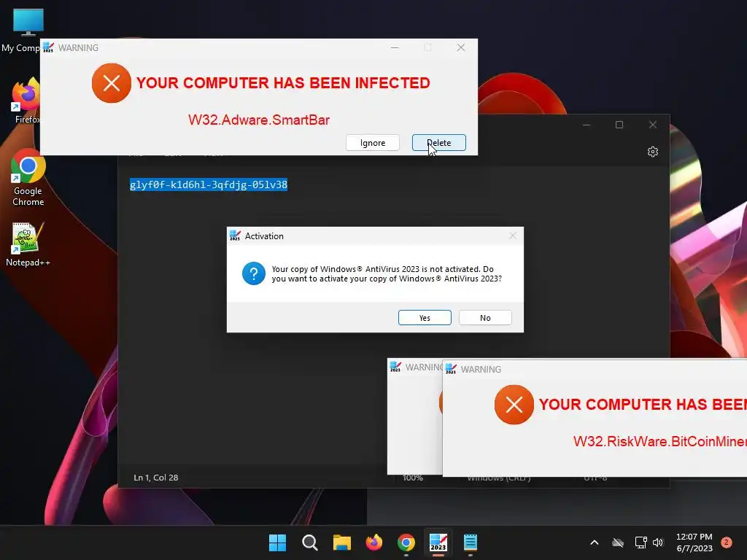The width and height of the screenshot is (747, 560).
Task: Select AntiVirus 2023 taskbar icon
Action: point(438,542)
